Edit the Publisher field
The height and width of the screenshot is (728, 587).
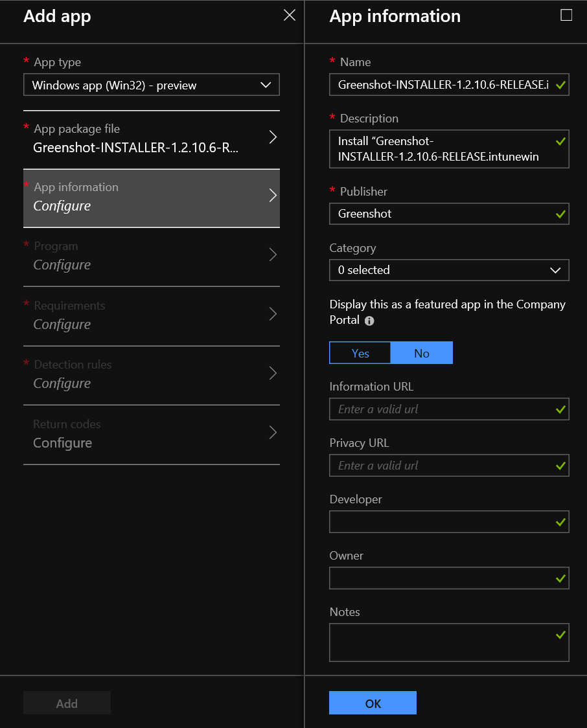(449, 214)
